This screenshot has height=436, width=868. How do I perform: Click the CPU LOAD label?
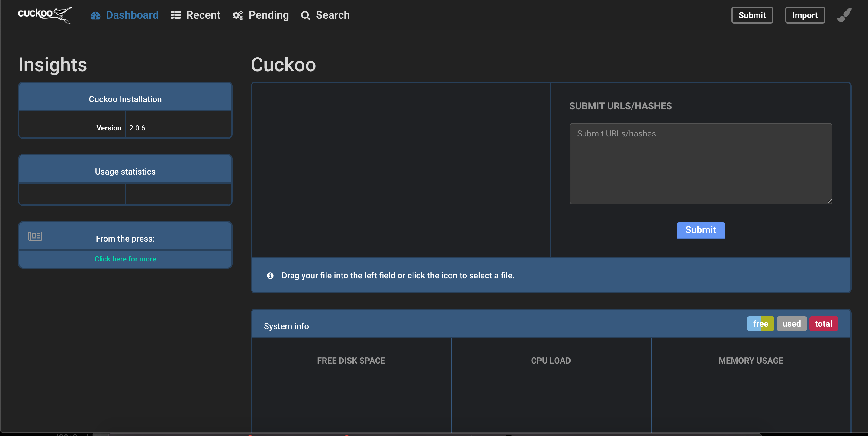point(551,361)
